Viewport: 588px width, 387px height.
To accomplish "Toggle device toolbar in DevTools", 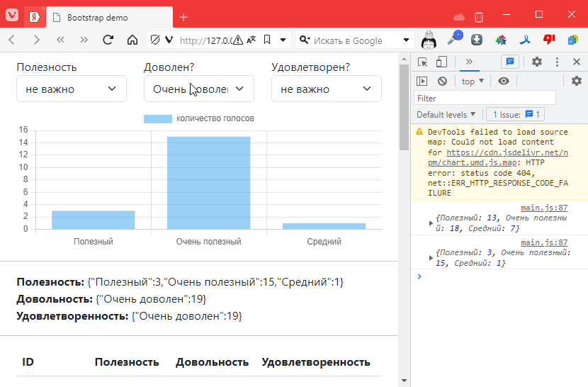I will [441, 62].
